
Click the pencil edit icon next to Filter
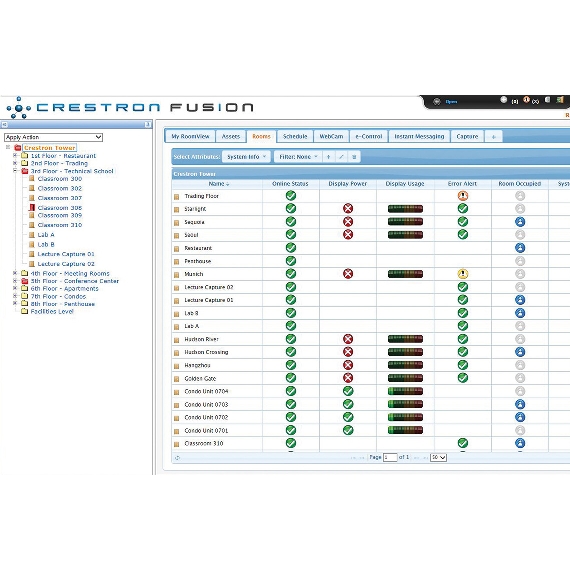point(341,157)
